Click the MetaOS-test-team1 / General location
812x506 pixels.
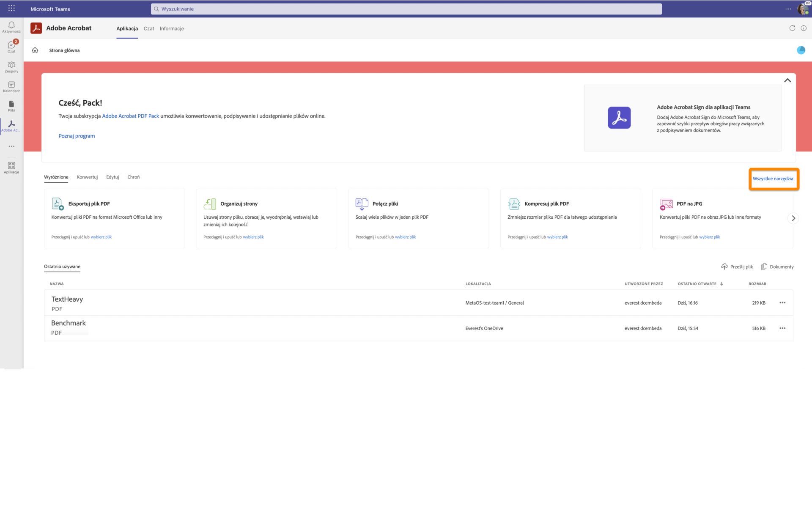pos(494,303)
